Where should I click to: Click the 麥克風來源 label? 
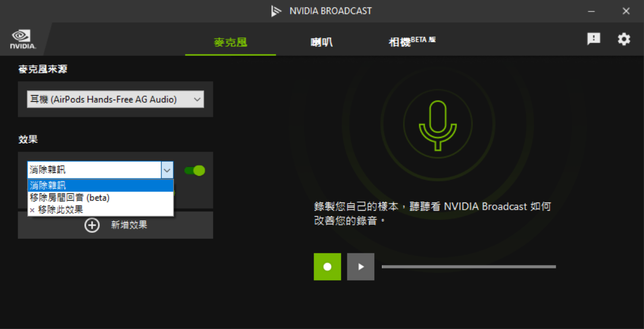click(43, 70)
